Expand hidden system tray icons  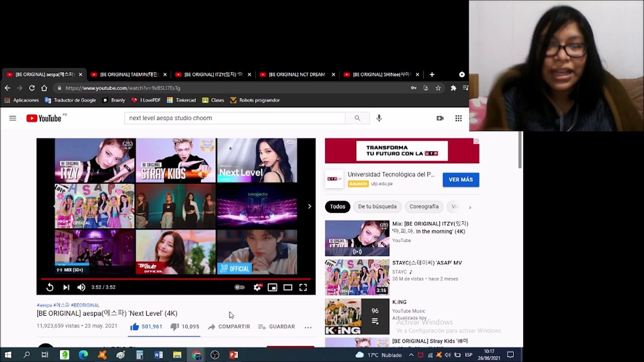coord(411,355)
